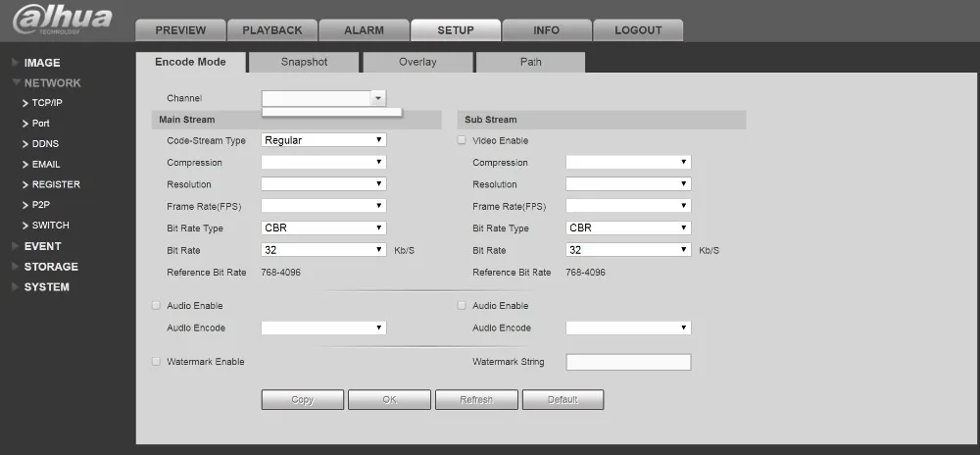Click the OK button
This screenshot has width=980, height=455.
coord(389,399)
